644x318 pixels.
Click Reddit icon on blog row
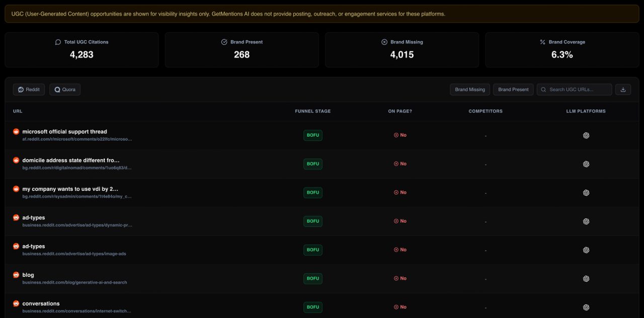(16, 275)
